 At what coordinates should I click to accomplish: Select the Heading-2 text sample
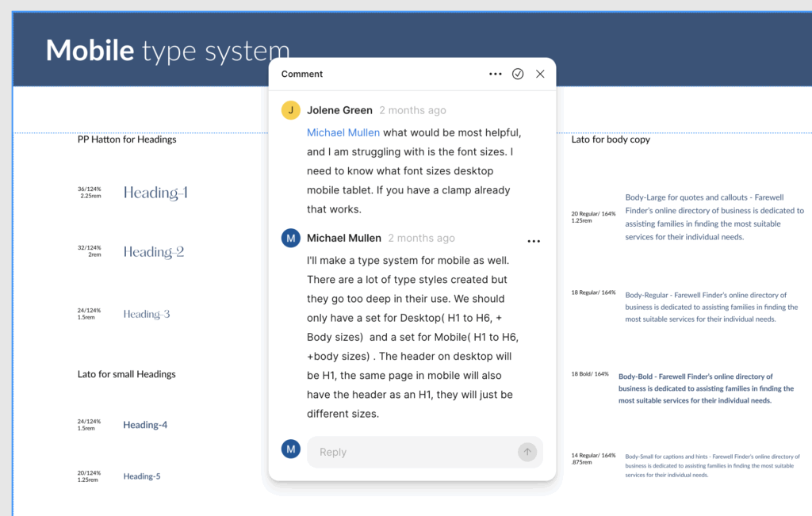(154, 252)
